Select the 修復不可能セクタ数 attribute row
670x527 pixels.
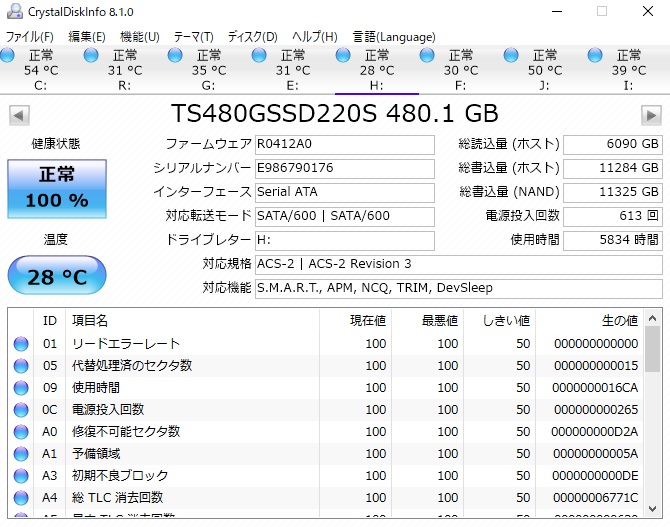tap(326, 432)
